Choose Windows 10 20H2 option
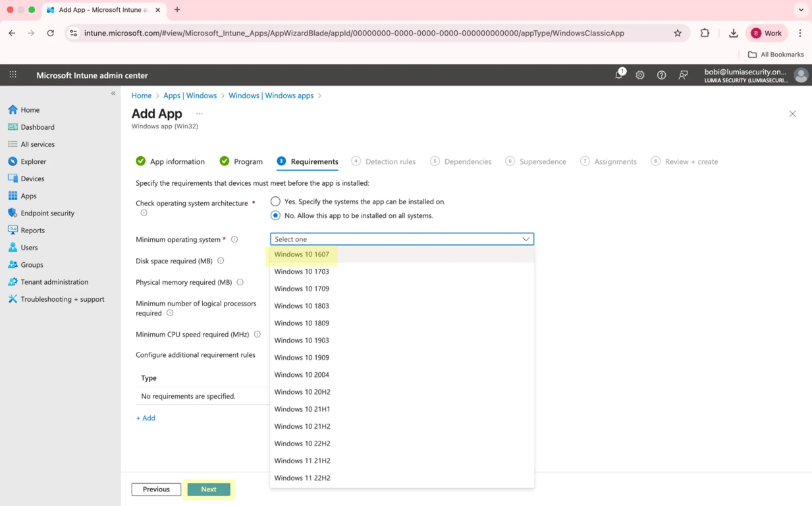 pyautogui.click(x=402, y=391)
